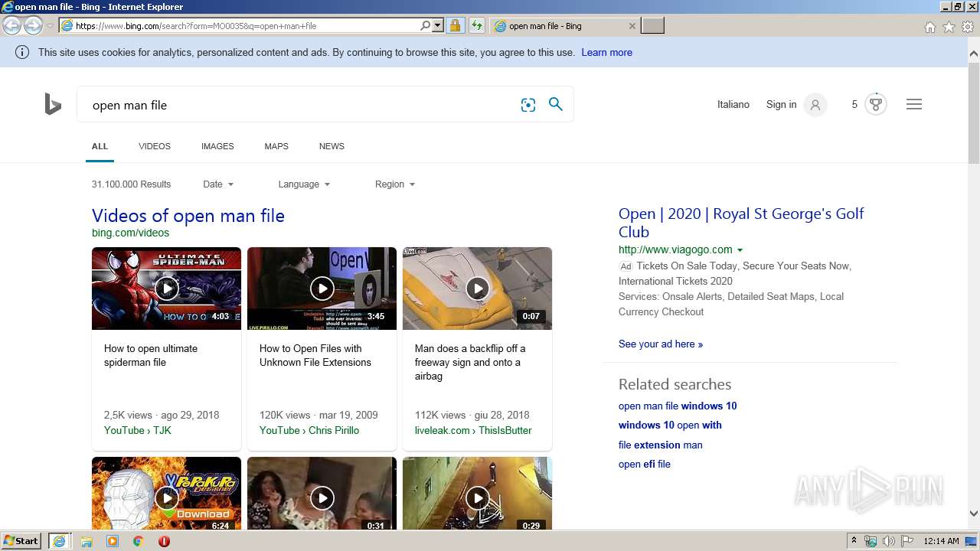Open the video thumbnail with 0:29 duration
The image size is (980, 551).
(477, 494)
